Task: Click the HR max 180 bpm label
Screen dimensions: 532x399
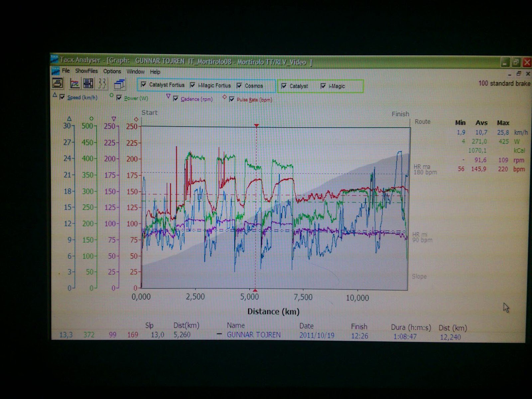Action: tap(425, 169)
